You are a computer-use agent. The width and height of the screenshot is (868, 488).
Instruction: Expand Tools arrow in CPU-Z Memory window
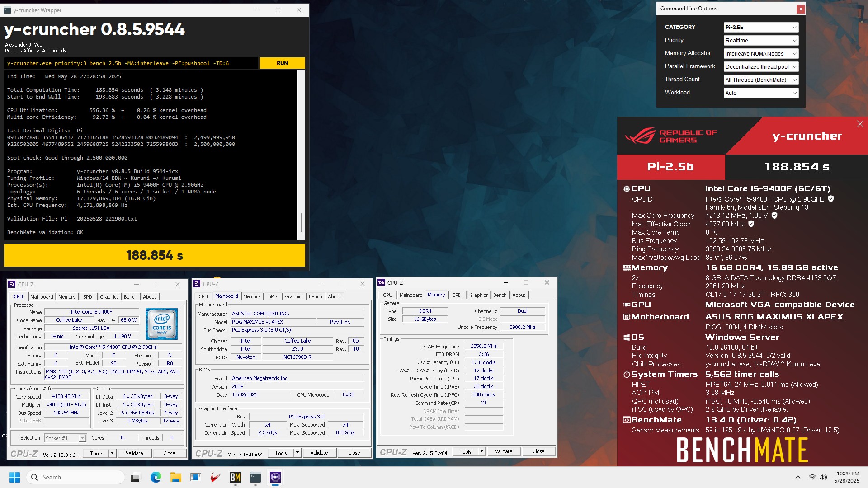482,451
